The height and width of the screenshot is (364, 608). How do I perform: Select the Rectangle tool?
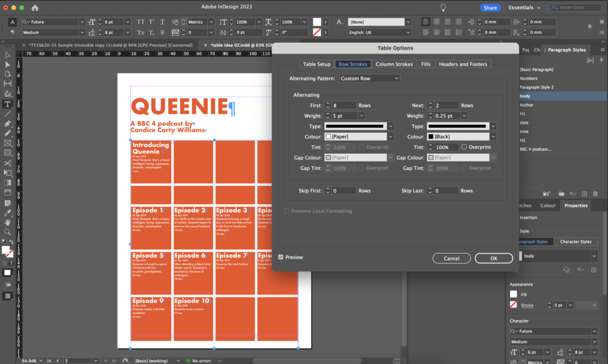[7, 153]
